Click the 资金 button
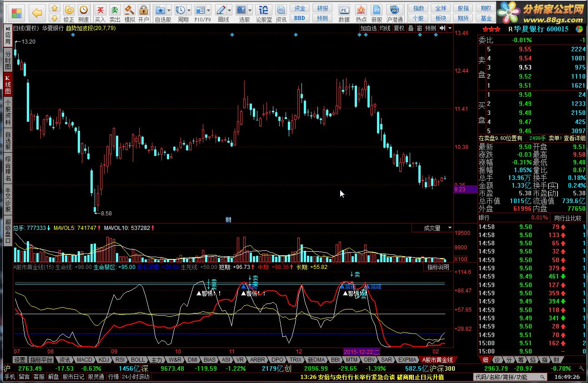This screenshot has height=383, width=588. point(300,8)
